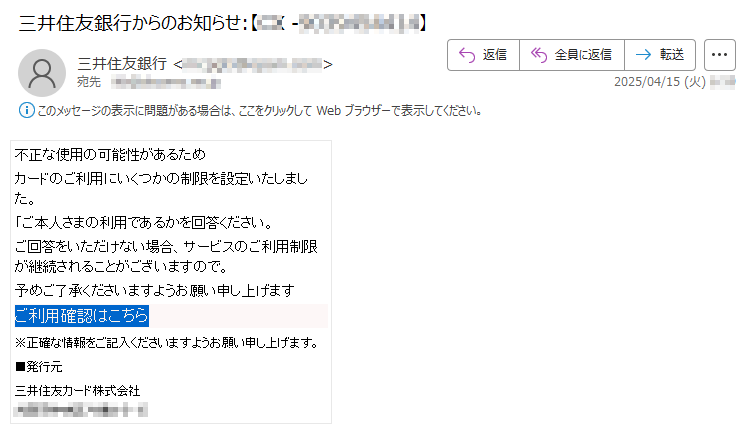This screenshot has height=429, width=739.
Task: Select 全員に返信 to reply all
Action: pyautogui.click(x=572, y=55)
